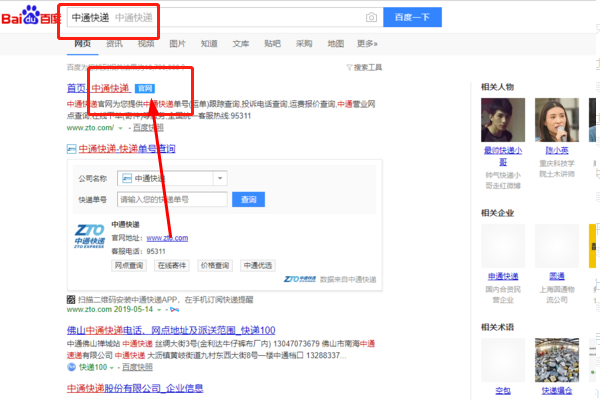
Task: Click the 快递爆仓 photo thumbnail
Action: coord(557,360)
